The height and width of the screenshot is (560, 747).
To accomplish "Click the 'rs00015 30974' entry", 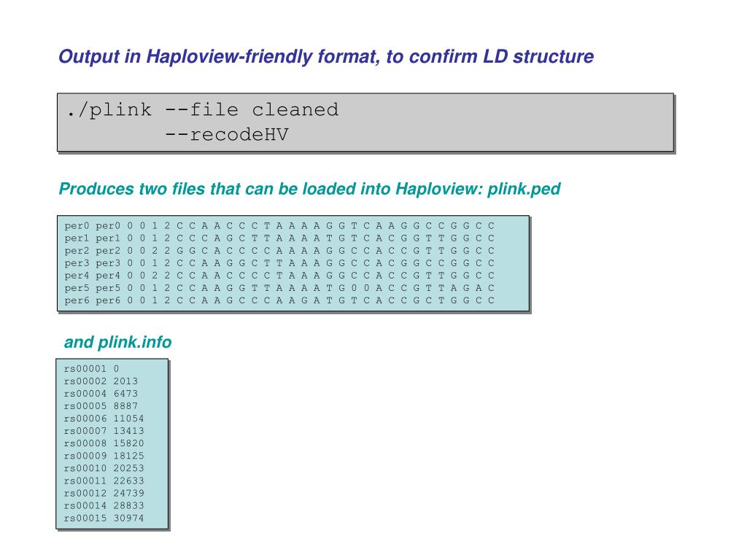I will click(x=104, y=518).
